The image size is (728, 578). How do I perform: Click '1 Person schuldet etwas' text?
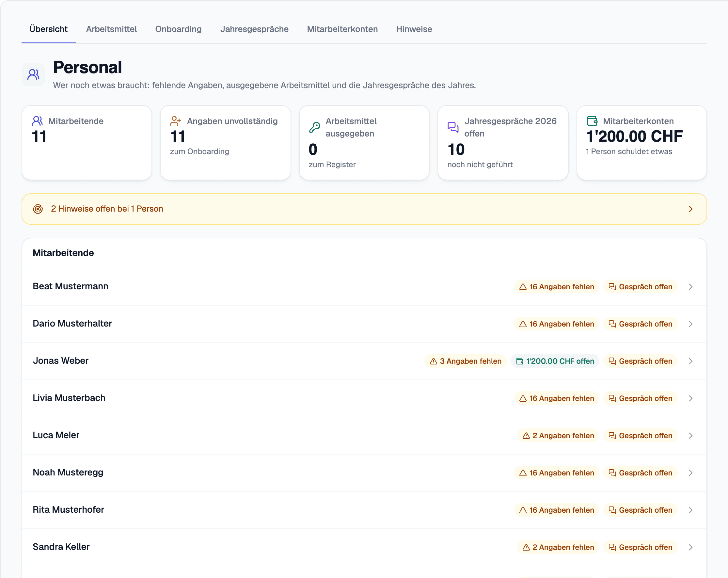click(x=629, y=151)
